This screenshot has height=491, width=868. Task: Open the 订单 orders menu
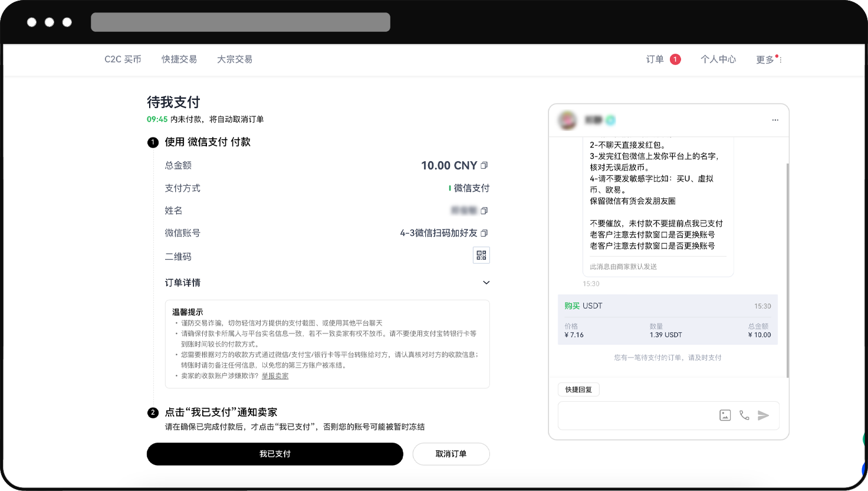pos(655,60)
